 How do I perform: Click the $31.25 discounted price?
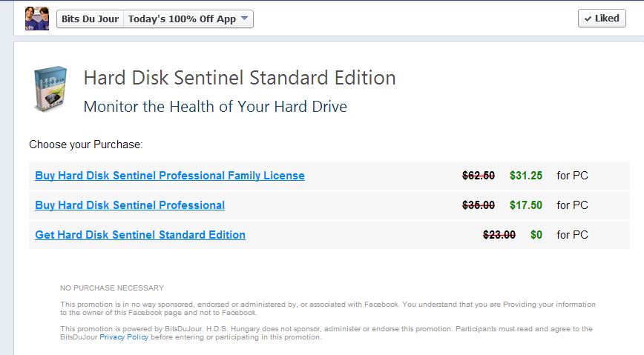tap(526, 176)
